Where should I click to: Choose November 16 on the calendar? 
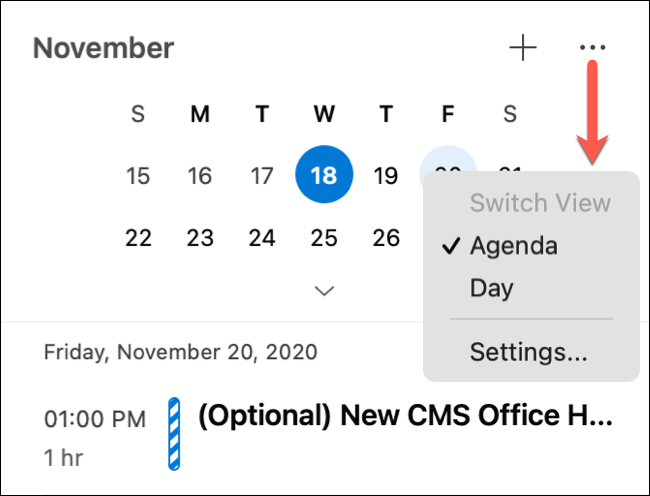(200, 176)
